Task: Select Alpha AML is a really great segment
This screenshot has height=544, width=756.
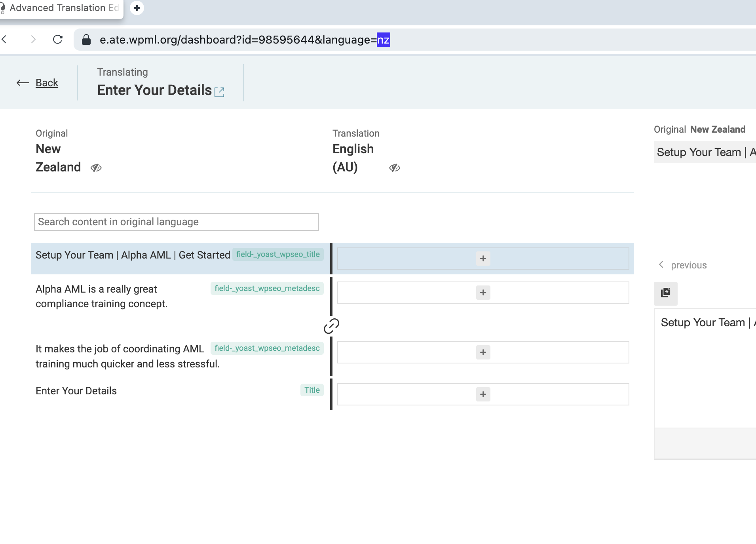Action: click(102, 297)
